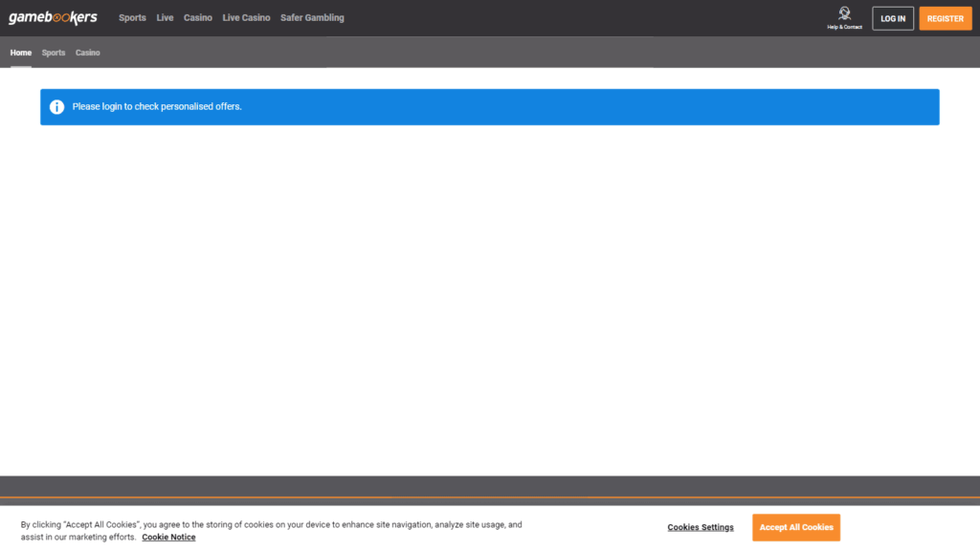Viewport: 980px width, 551px height.
Task: Switch to the Home tab
Action: (21, 53)
